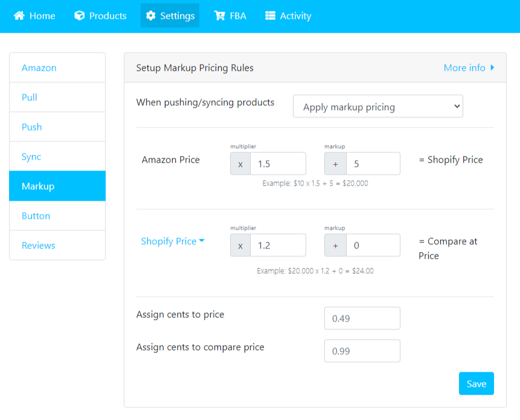Click the Settings gear icon

tap(150, 16)
